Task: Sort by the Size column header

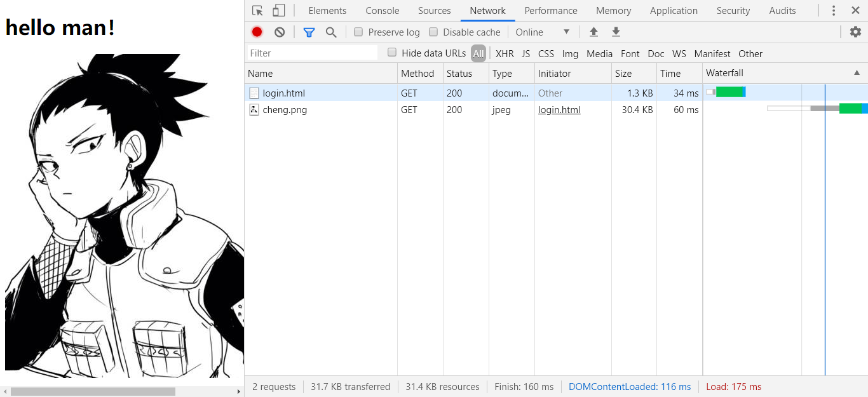Action: pyautogui.click(x=634, y=74)
